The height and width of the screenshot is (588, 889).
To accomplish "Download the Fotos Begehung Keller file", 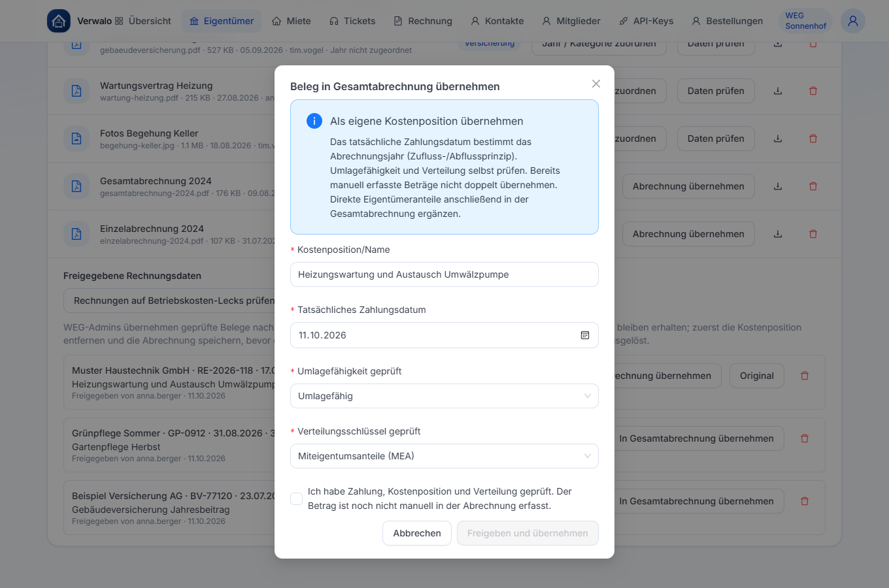I will (x=778, y=139).
